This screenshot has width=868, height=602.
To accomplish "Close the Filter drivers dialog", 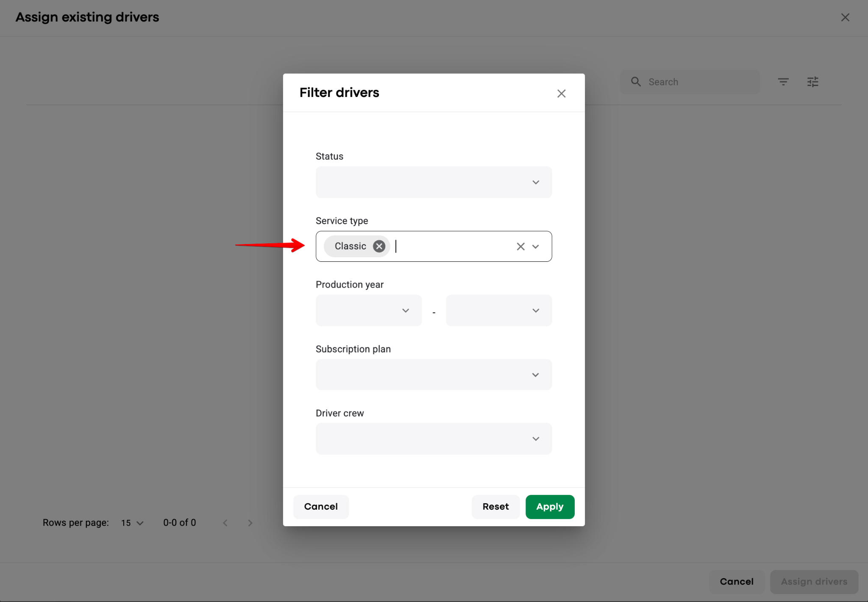I will 561,94.
